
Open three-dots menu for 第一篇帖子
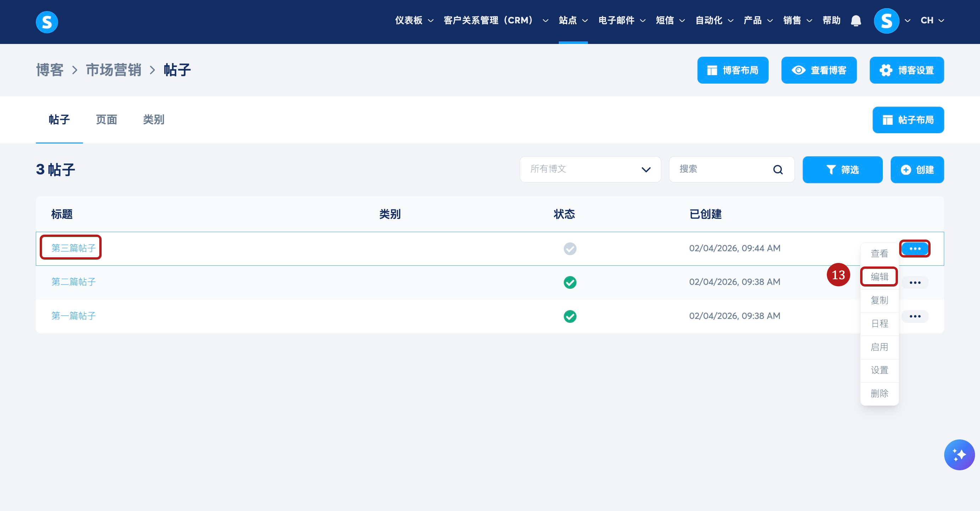click(x=914, y=316)
